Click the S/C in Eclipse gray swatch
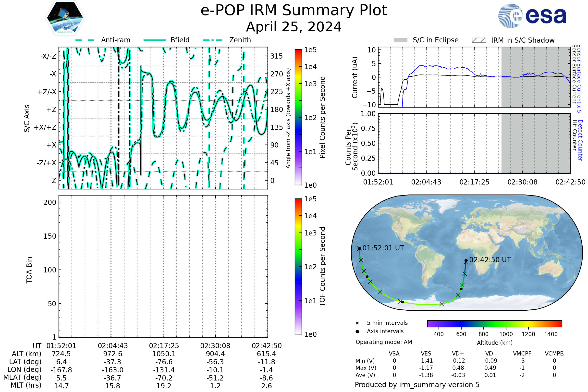The width and height of the screenshot is (588, 392). point(400,40)
